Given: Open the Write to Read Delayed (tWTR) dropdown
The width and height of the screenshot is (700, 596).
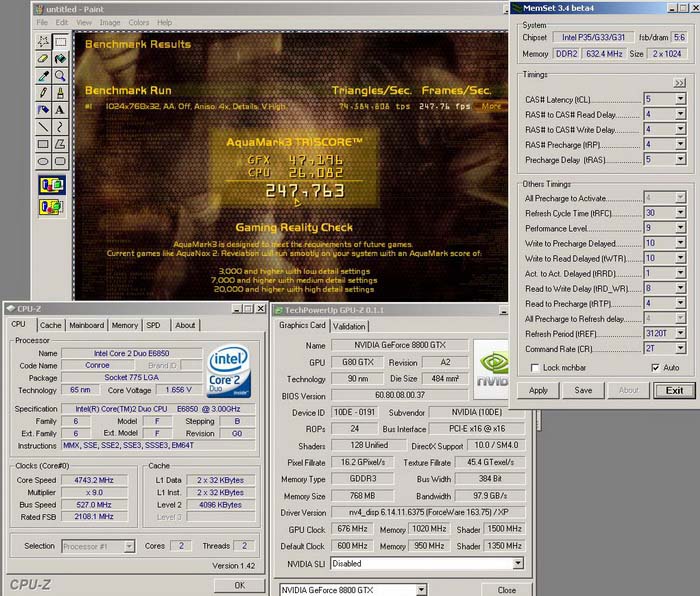Looking at the screenshot, I should (x=680, y=258).
